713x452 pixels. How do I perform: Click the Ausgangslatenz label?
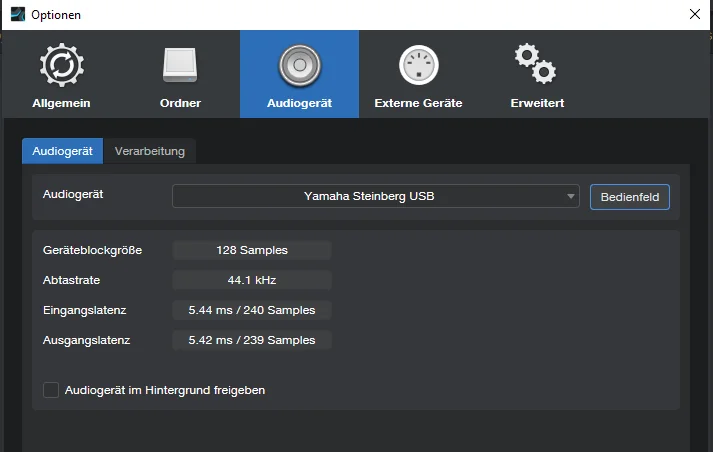pyautogui.click(x=86, y=340)
